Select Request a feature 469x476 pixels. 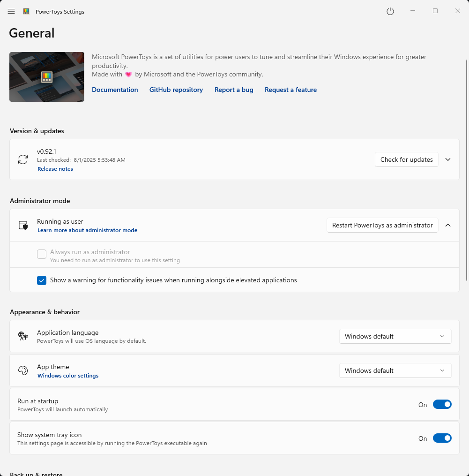pyautogui.click(x=290, y=90)
